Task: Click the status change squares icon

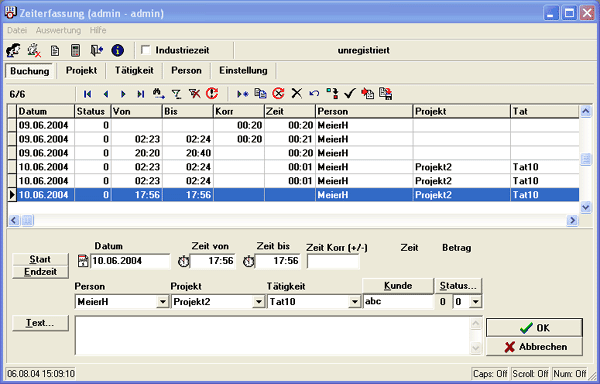Action: point(332,93)
